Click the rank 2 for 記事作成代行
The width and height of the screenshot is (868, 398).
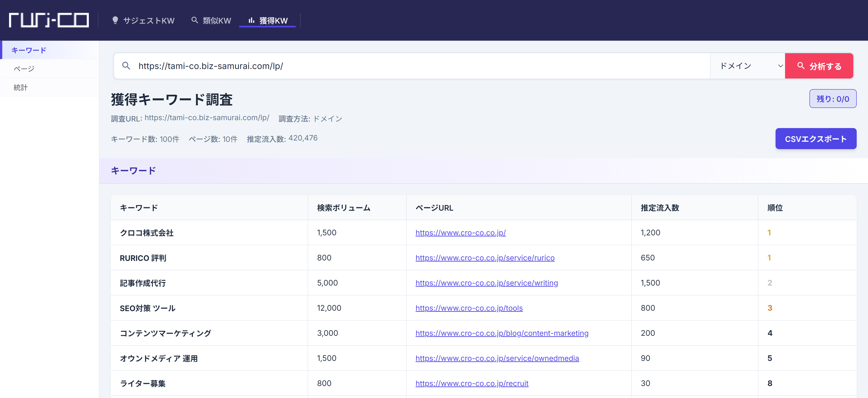coord(770,283)
